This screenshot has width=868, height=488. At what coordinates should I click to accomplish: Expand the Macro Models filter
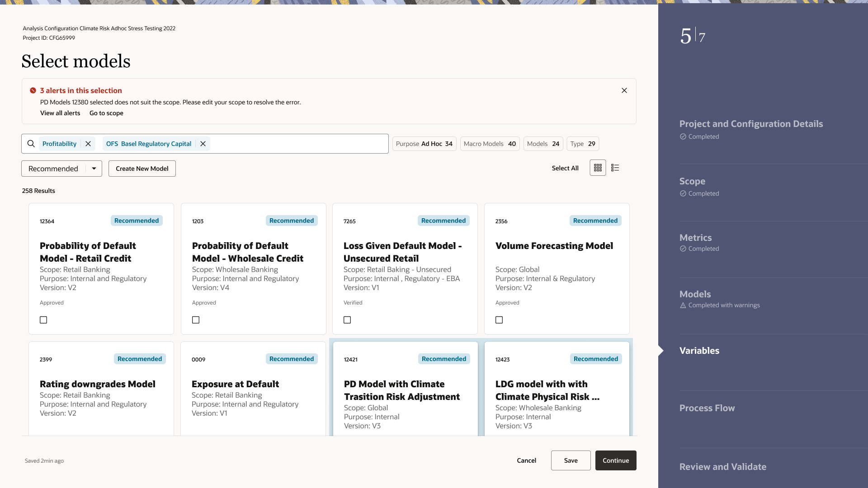pyautogui.click(x=490, y=144)
